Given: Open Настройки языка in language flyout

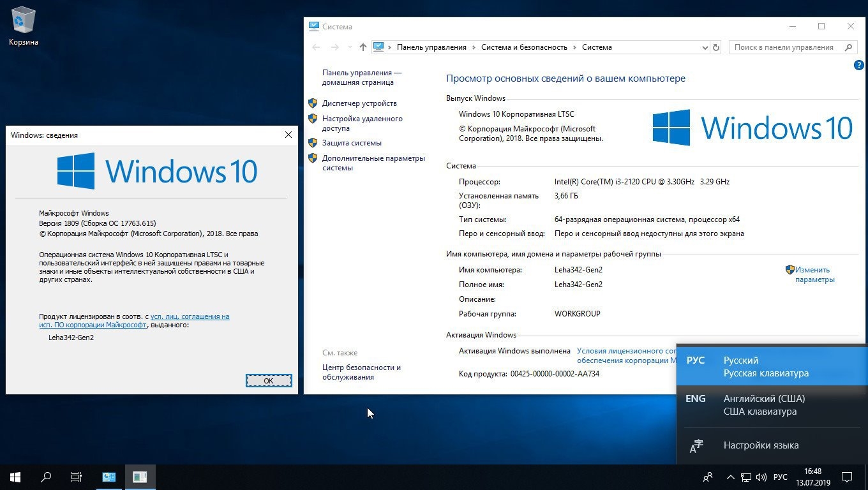Looking at the screenshot, I should (772, 445).
